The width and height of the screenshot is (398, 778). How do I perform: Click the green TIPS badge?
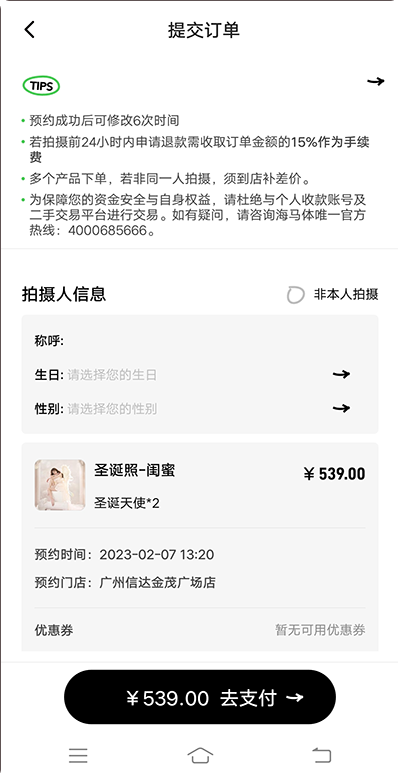[41, 86]
